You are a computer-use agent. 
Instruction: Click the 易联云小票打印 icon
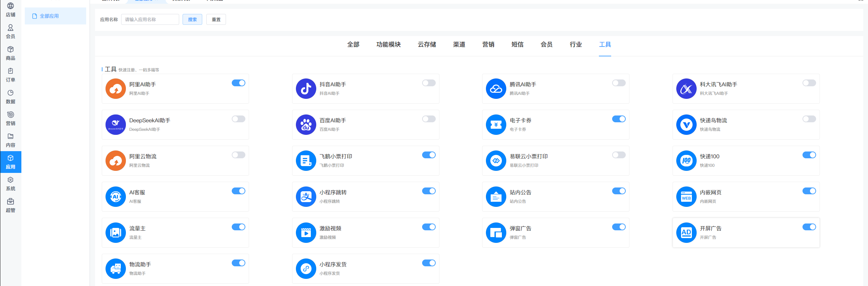pyautogui.click(x=496, y=161)
